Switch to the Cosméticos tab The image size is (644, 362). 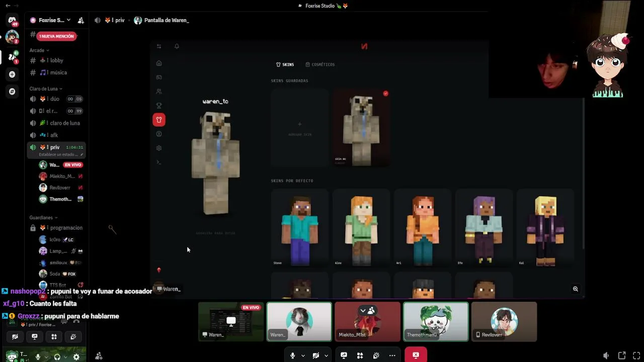pos(320,64)
